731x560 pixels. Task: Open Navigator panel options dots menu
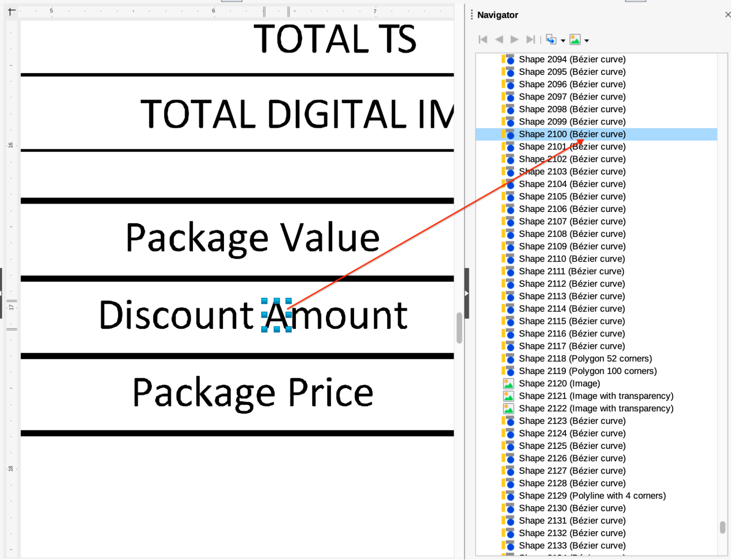click(472, 15)
